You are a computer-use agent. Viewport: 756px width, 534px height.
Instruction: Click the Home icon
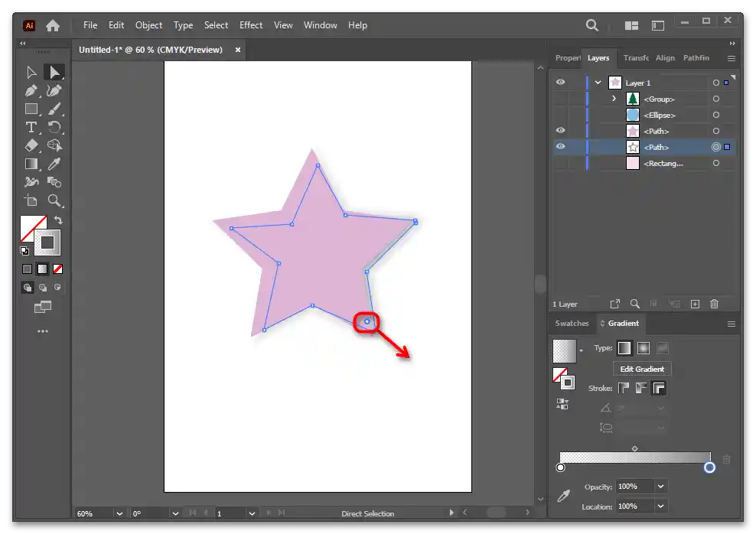[53, 25]
